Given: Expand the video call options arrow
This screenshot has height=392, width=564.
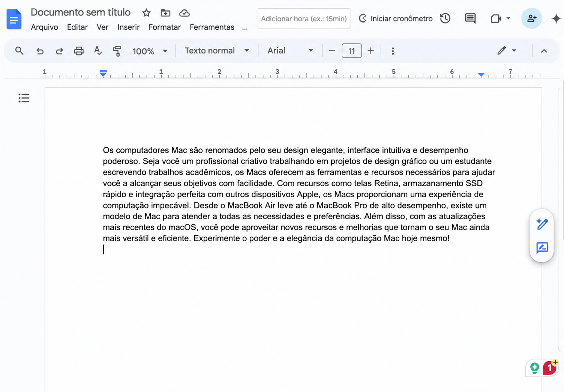Looking at the screenshot, I should [508, 18].
